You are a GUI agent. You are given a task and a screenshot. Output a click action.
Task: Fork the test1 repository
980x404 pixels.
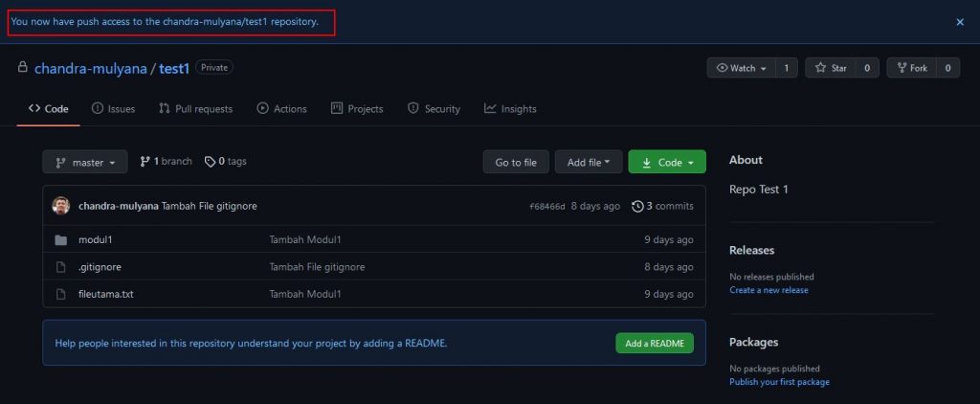(x=910, y=68)
